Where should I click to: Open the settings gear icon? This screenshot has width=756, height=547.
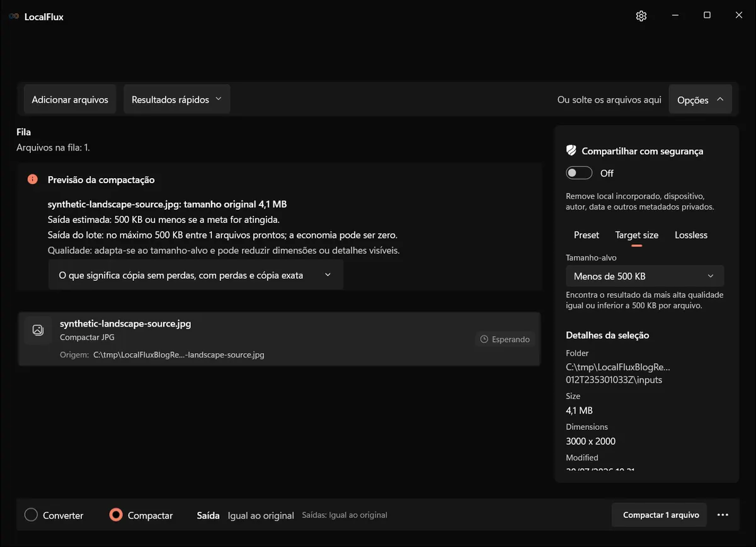pyautogui.click(x=641, y=16)
